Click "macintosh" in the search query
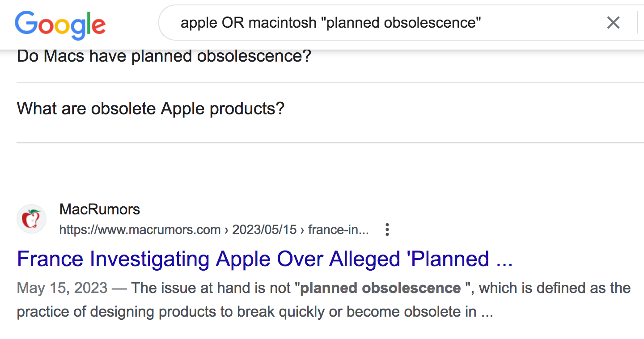This screenshot has width=644, height=339. coord(282,22)
